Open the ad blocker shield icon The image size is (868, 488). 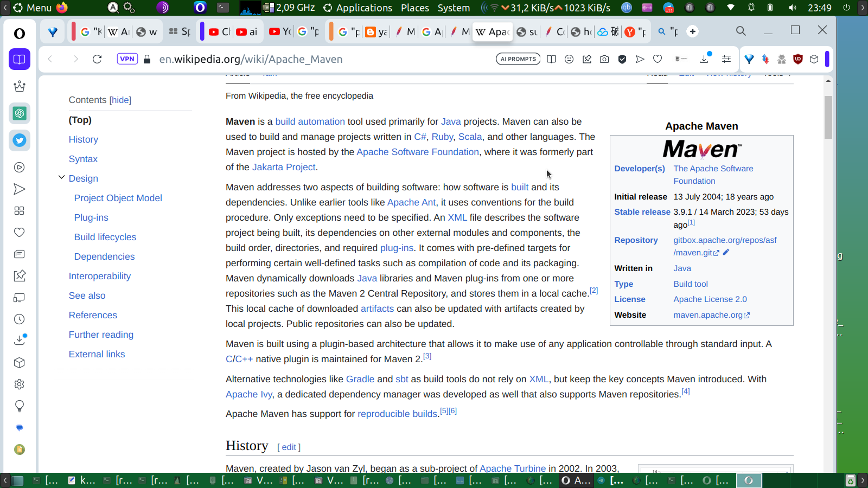click(622, 59)
